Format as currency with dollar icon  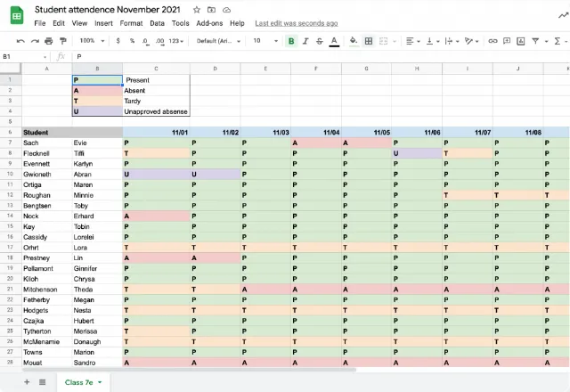click(x=118, y=41)
